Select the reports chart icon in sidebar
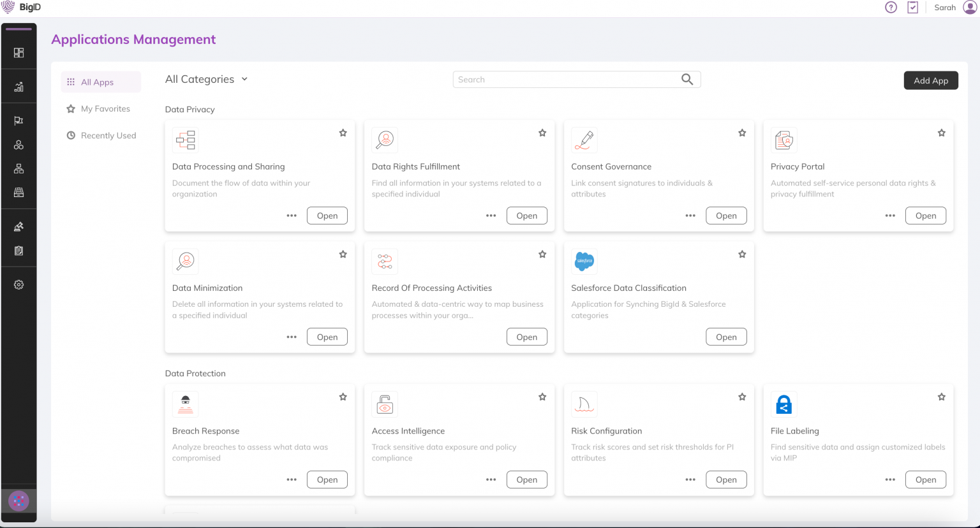Image resolution: width=980 pixels, height=528 pixels. 19,85
